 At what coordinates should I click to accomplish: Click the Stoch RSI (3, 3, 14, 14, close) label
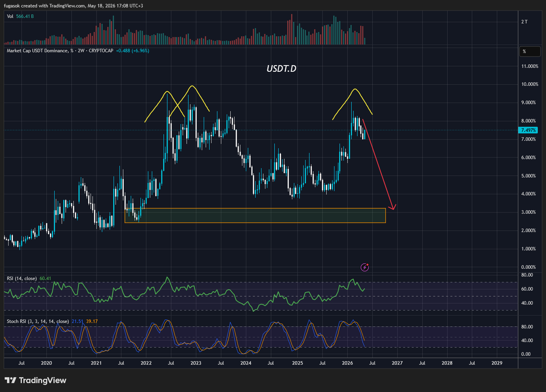38,322
